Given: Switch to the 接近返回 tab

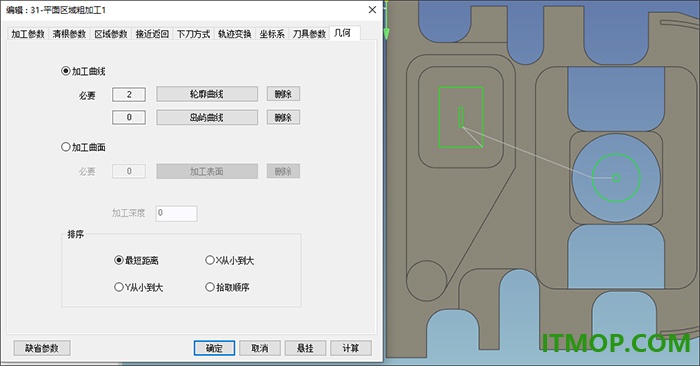Looking at the screenshot, I should [x=152, y=34].
